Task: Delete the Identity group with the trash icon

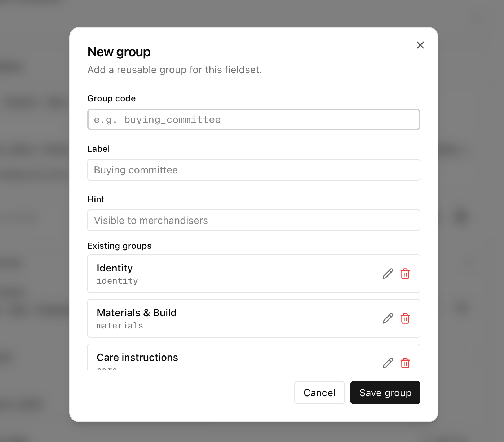Action: [x=405, y=274]
